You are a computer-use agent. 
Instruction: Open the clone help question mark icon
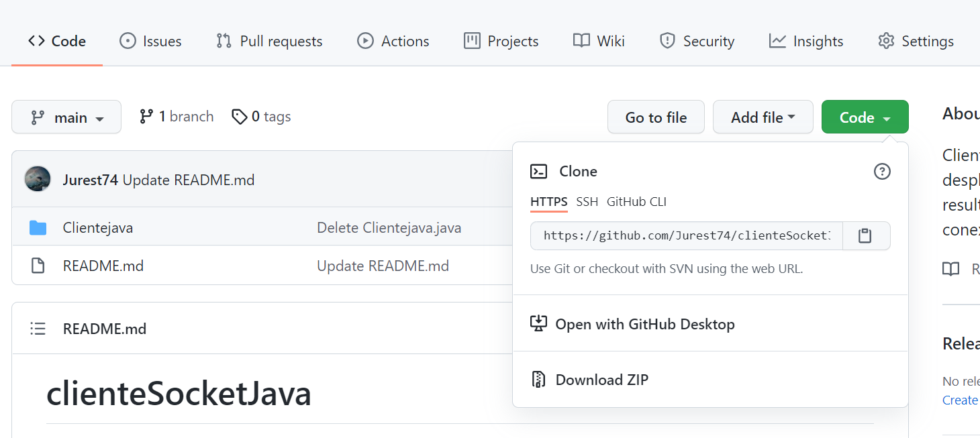click(x=882, y=172)
